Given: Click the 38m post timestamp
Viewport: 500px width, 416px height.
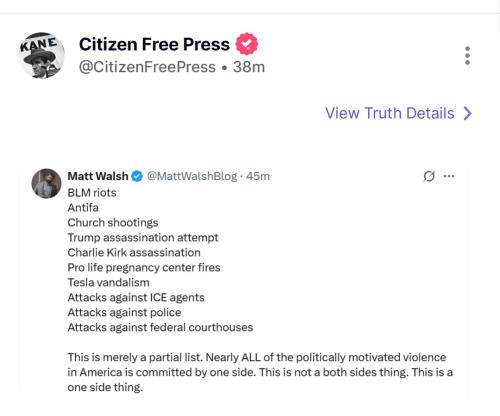Looking at the screenshot, I should pos(249,67).
